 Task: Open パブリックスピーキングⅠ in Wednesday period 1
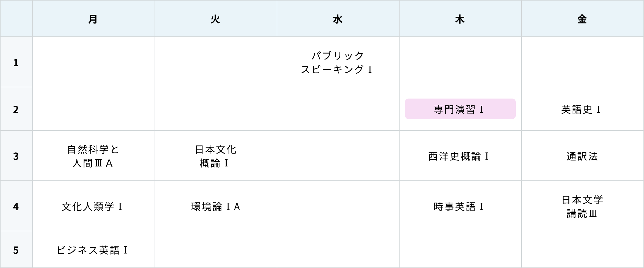337,62
